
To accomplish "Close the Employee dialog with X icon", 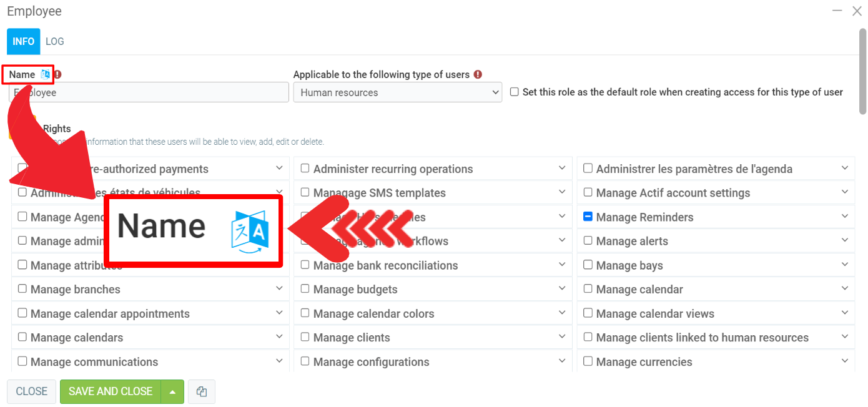I will pyautogui.click(x=857, y=11).
